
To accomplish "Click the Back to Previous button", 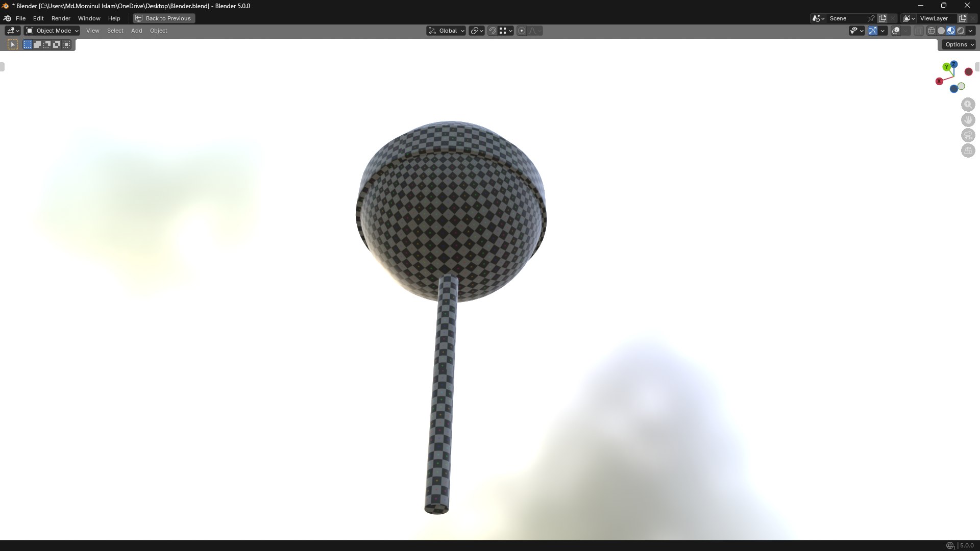I will click(x=163, y=18).
